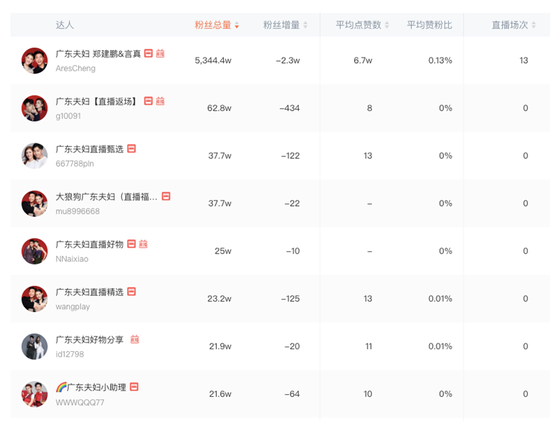Open avatar of 广东夫妇直播甄选
This screenshot has height=421, width=550.
(34, 156)
